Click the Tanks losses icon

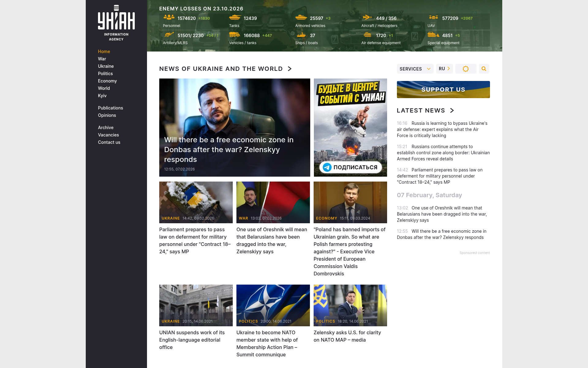tap(235, 17)
